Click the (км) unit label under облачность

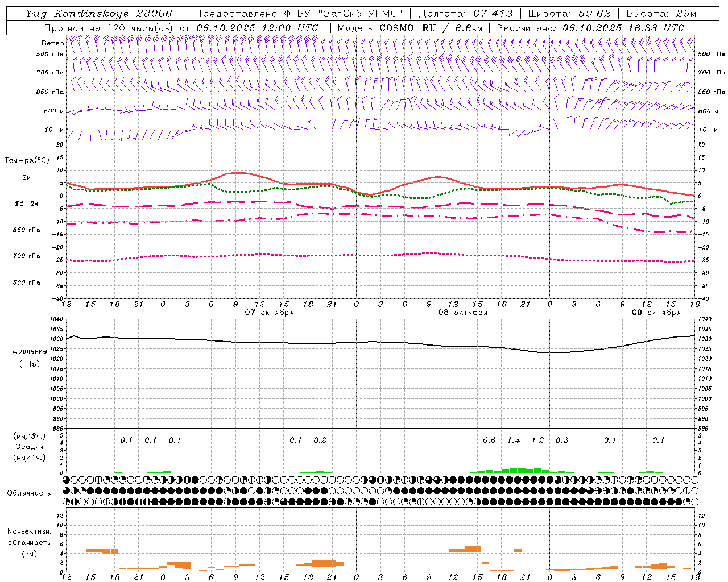(x=29, y=554)
